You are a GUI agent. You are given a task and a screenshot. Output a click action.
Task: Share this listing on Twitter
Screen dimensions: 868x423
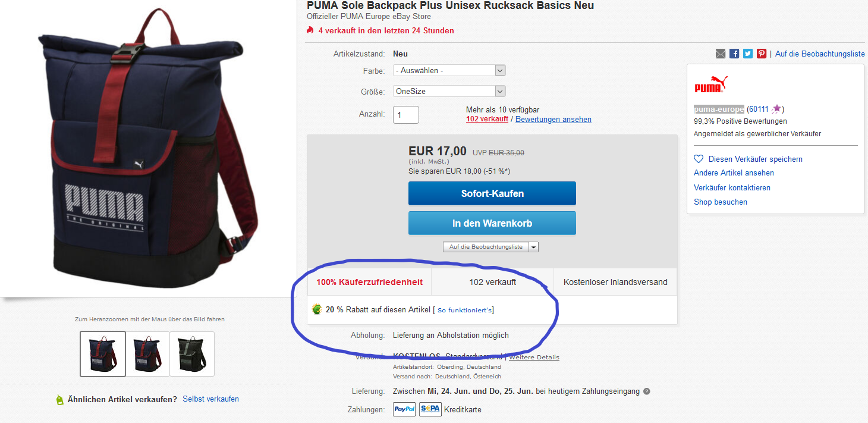click(748, 54)
